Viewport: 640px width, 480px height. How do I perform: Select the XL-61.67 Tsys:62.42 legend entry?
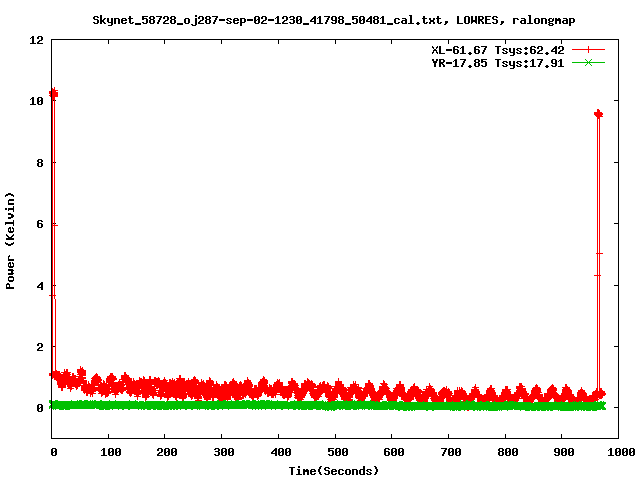point(498,50)
